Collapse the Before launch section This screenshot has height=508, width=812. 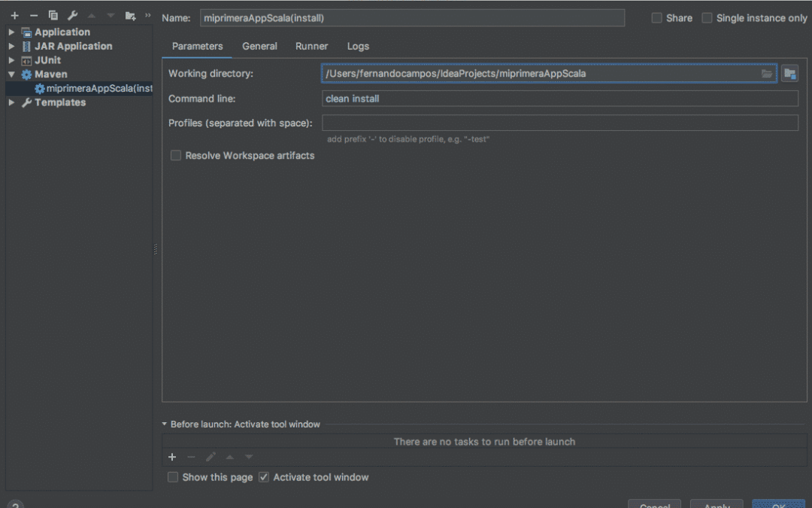165,424
